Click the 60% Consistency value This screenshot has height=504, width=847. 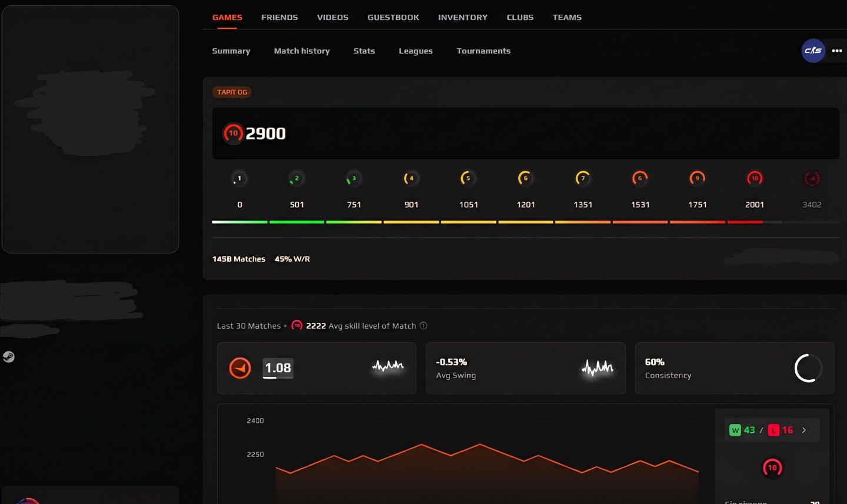(x=655, y=362)
